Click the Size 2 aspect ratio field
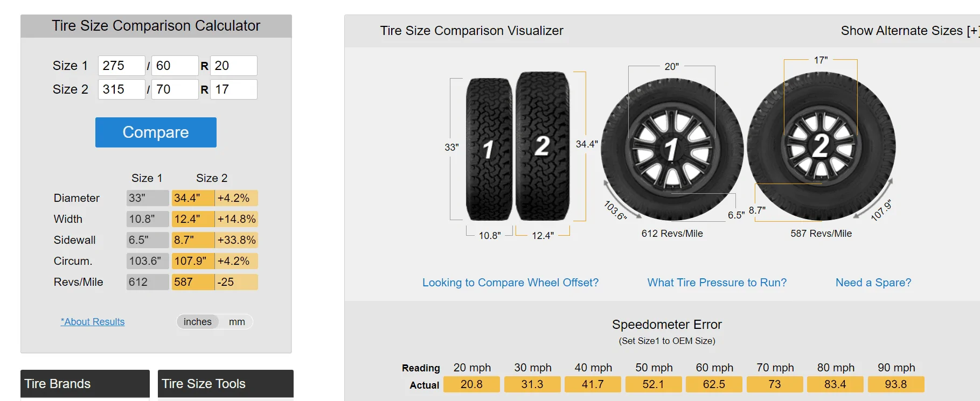980x401 pixels. coord(175,89)
